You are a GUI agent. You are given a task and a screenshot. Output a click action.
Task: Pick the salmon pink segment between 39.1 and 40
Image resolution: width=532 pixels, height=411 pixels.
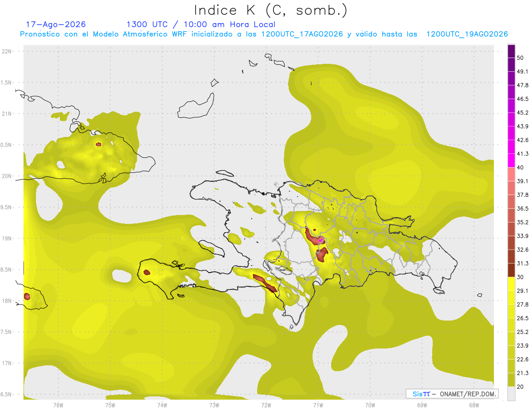(511, 174)
